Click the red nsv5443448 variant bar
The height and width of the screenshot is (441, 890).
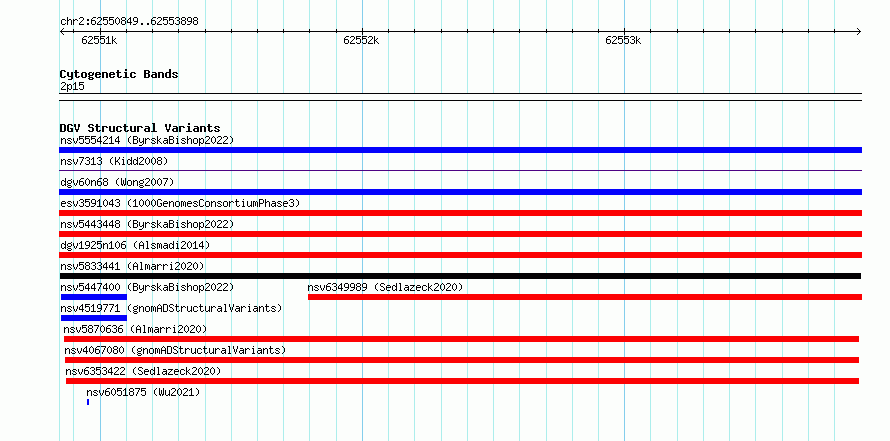point(460,234)
